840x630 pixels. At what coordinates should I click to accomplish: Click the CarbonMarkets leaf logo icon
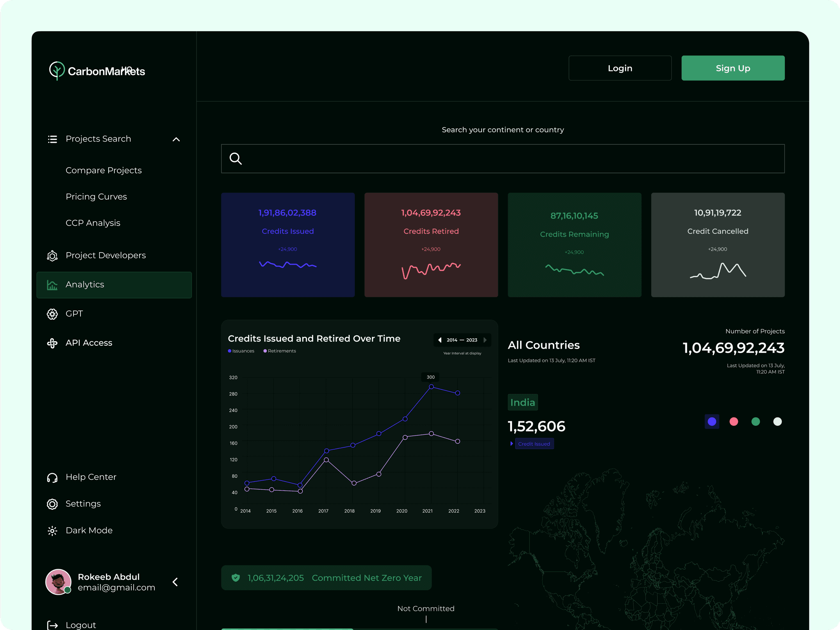click(57, 71)
